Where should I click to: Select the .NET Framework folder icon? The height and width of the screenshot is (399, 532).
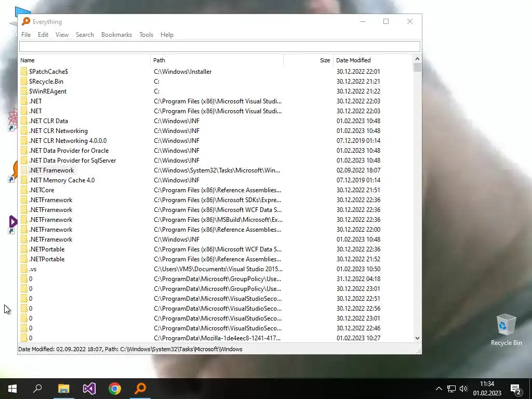[24, 170]
